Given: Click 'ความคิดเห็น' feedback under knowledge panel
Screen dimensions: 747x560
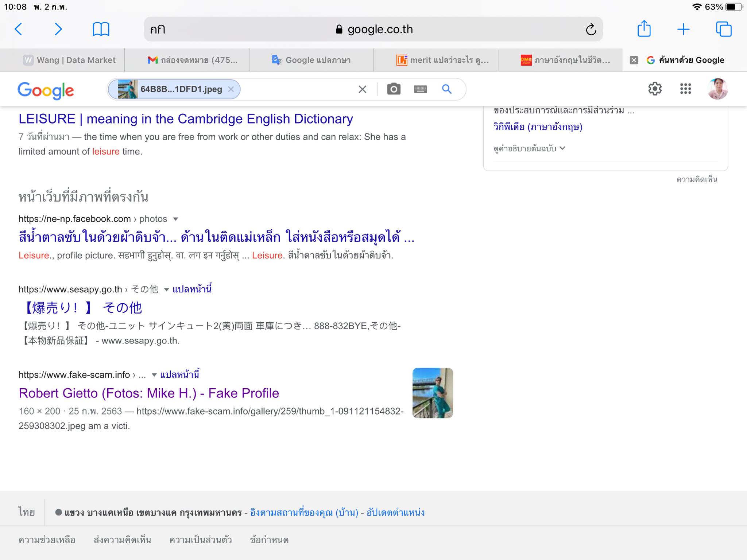Looking at the screenshot, I should click(697, 179).
